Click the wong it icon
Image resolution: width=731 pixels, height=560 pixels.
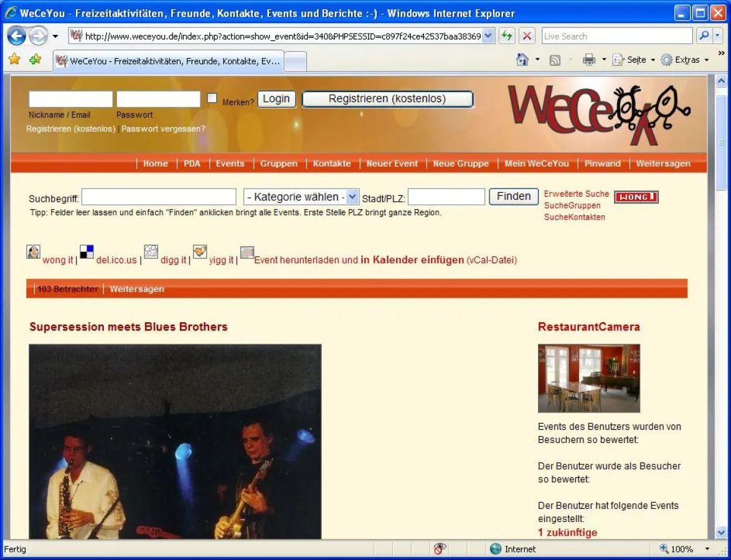(33, 253)
